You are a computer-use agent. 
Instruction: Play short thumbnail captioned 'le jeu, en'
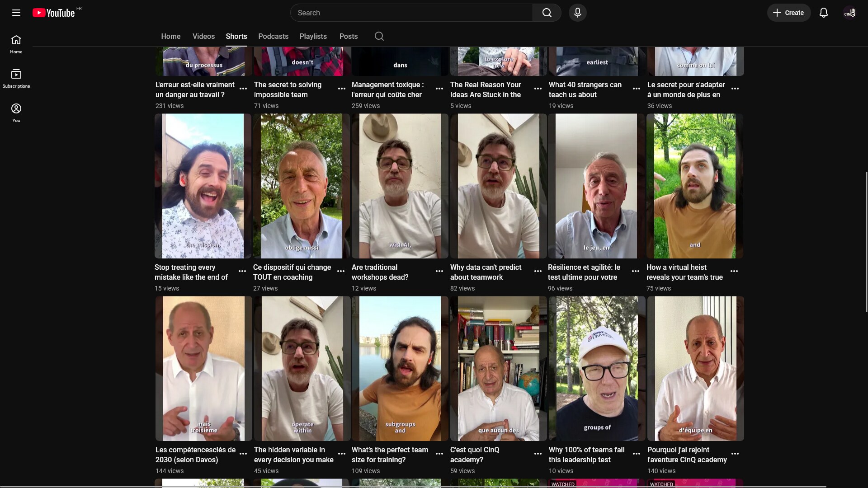[596, 186]
